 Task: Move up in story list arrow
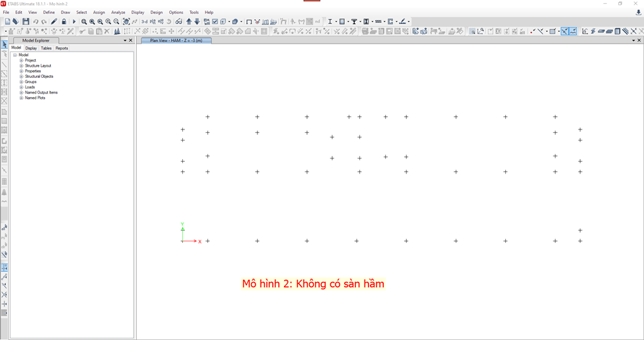(189, 22)
